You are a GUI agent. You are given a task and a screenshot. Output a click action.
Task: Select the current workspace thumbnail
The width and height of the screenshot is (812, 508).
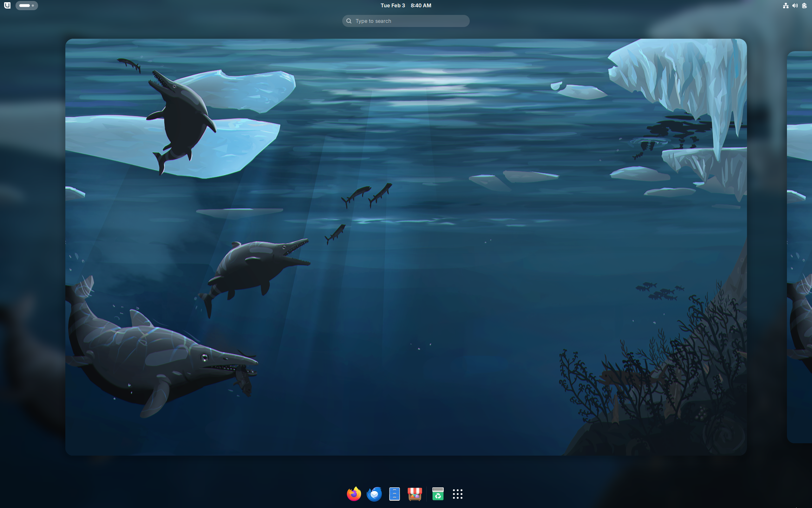click(406, 247)
